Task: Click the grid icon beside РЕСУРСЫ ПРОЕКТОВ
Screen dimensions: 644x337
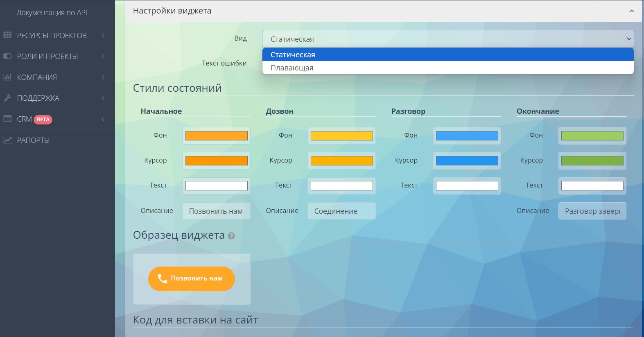Action: [7, 35]
